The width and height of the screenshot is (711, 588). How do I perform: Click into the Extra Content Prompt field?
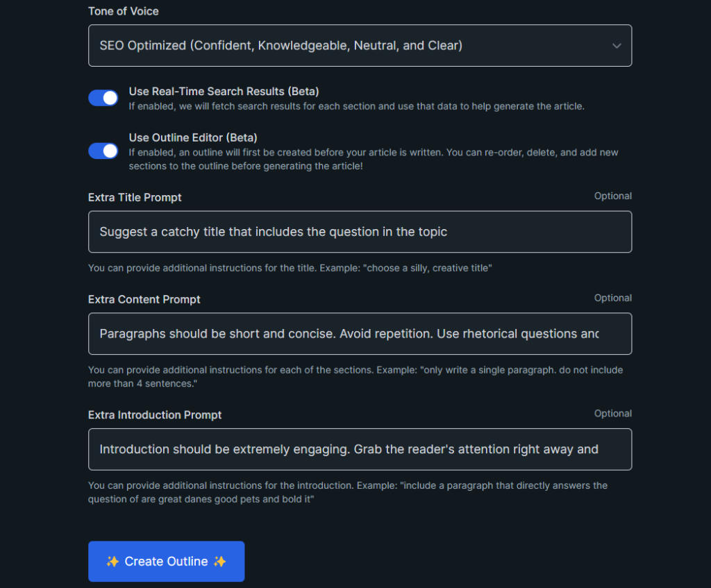pos(360,334)
